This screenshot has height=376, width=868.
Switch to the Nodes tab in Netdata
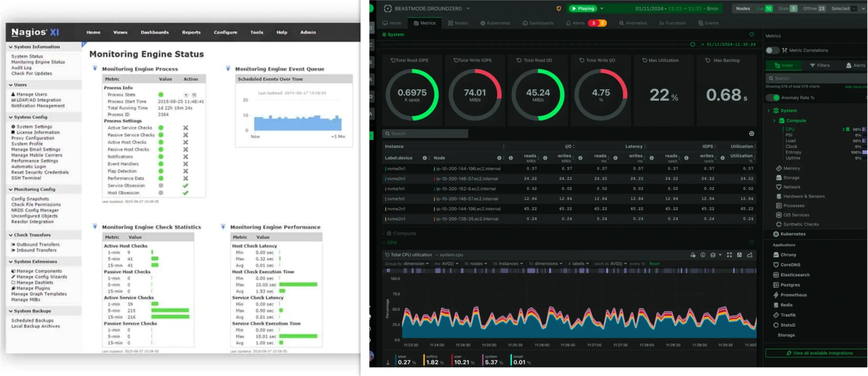point(458,23)
